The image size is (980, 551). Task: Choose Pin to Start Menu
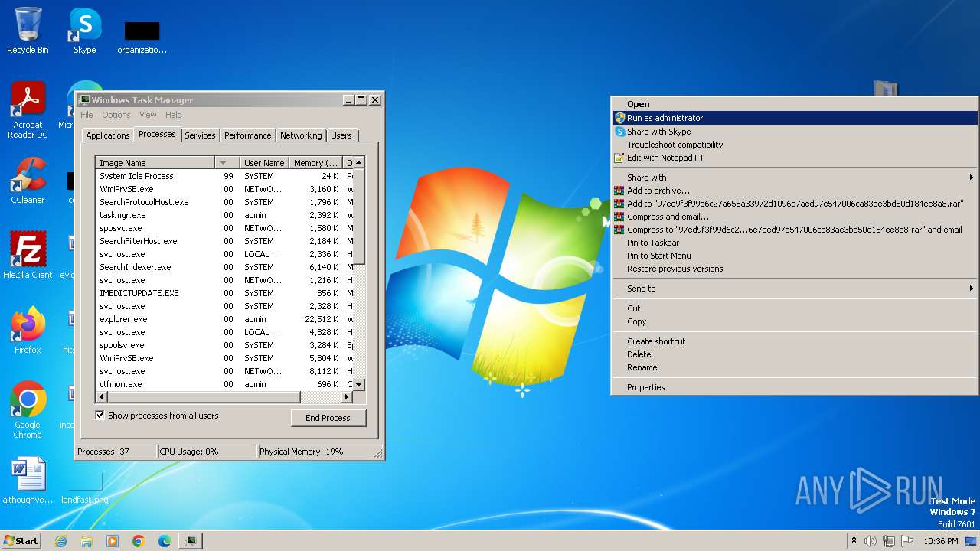click(x=795, y=256)
